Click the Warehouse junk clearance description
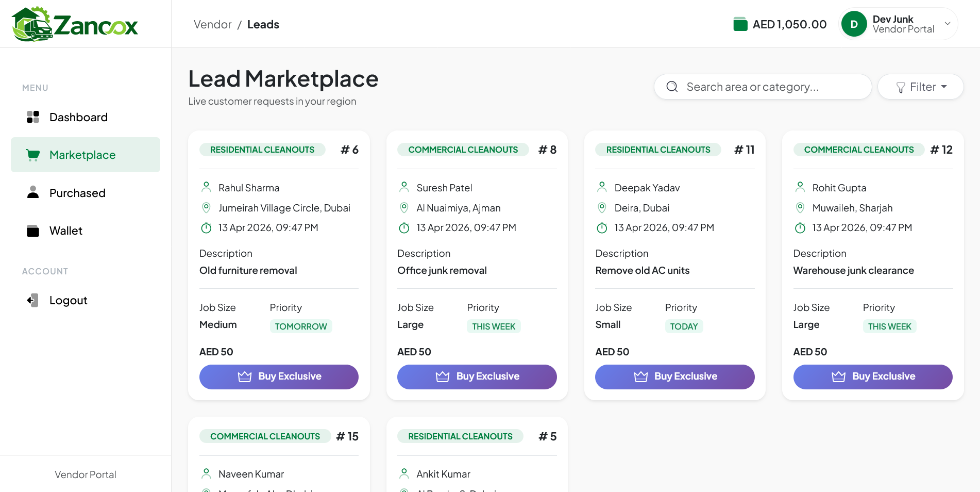This screenshot has width=980, height=492. [854, 270]
